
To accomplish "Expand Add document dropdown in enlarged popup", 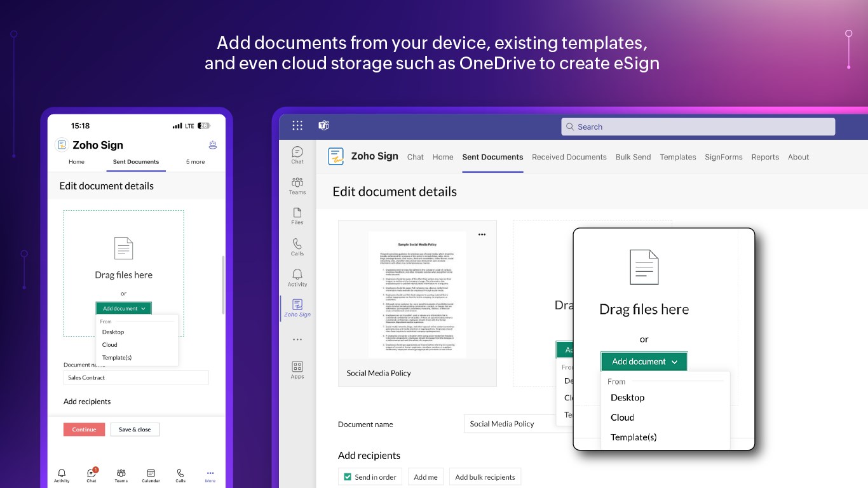I will tap(644, 362).
